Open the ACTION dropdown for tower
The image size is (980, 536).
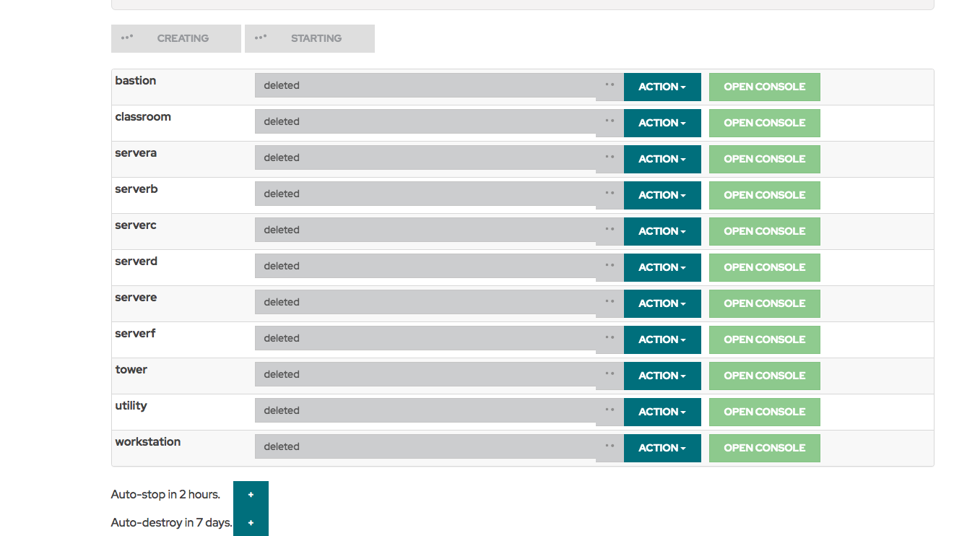point(662,376)
